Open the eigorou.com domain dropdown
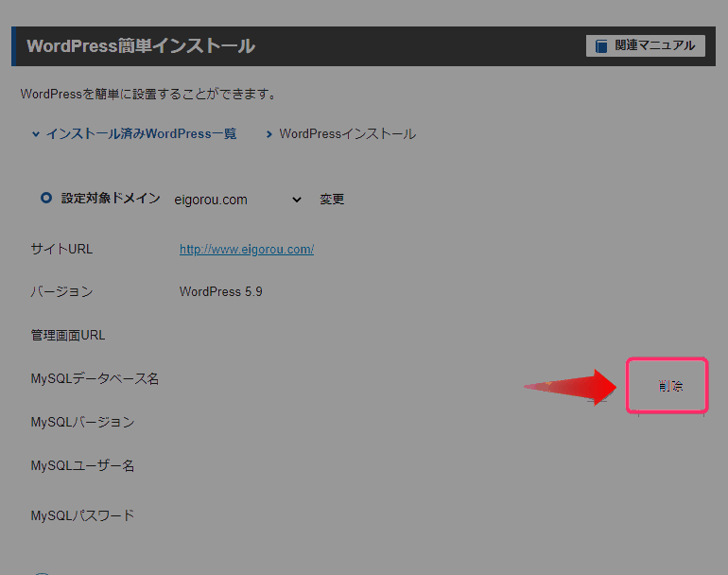 pyautogui.click(x=237, y=200)
